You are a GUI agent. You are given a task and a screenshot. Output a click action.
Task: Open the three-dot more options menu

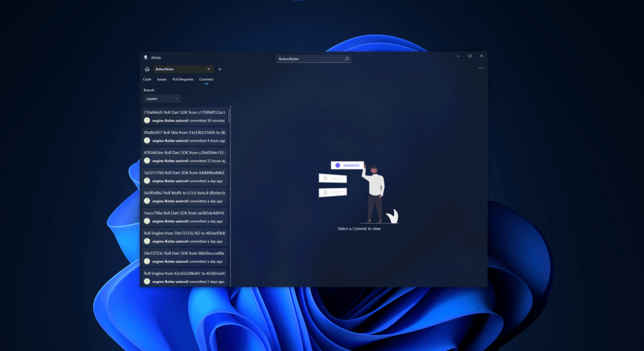[481, 68]
